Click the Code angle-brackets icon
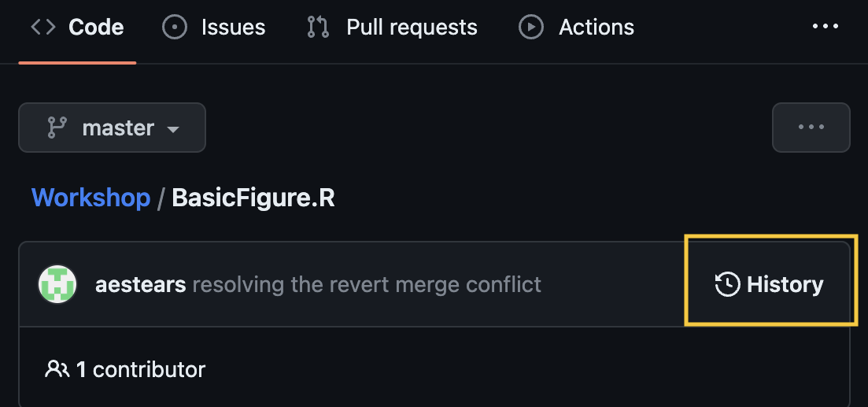868x407 pixels. [x=43, y=28]
